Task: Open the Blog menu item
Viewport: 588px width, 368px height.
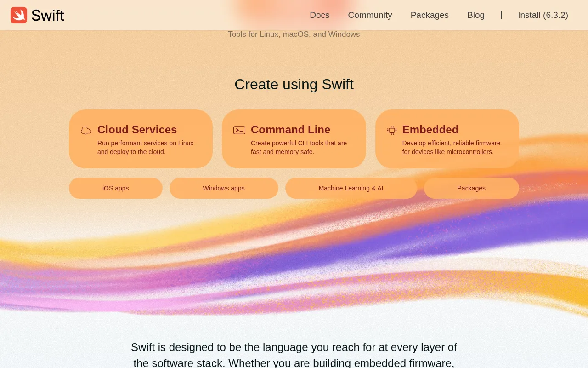Action: (x=476, y=15)
